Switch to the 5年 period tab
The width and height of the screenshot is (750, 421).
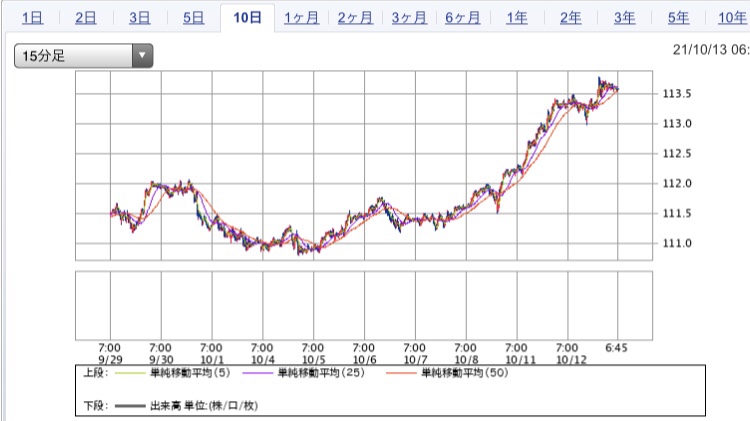(679, 18)
